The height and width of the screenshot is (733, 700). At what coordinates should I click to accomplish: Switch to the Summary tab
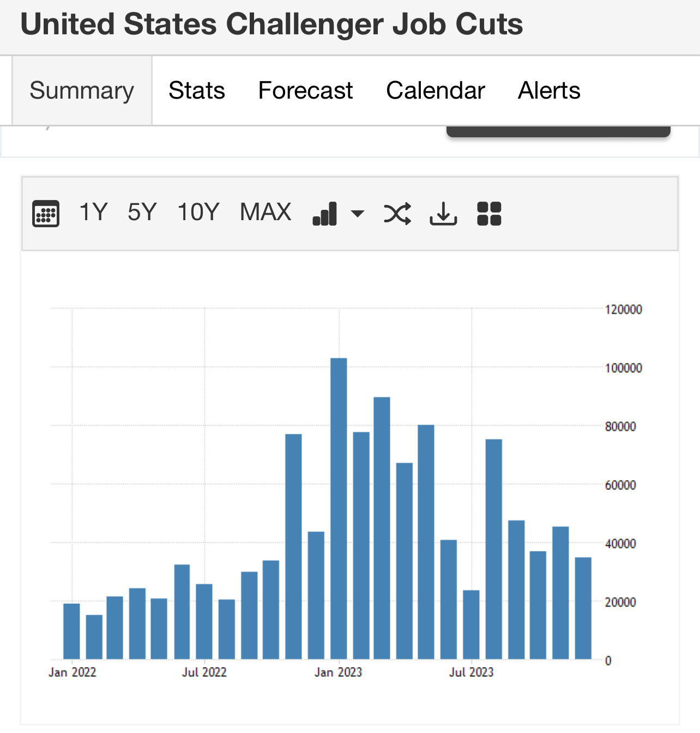point(82,90)
